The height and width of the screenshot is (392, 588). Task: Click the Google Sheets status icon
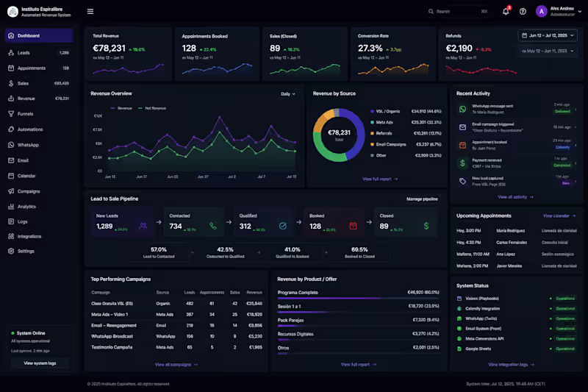click(459, 349)
